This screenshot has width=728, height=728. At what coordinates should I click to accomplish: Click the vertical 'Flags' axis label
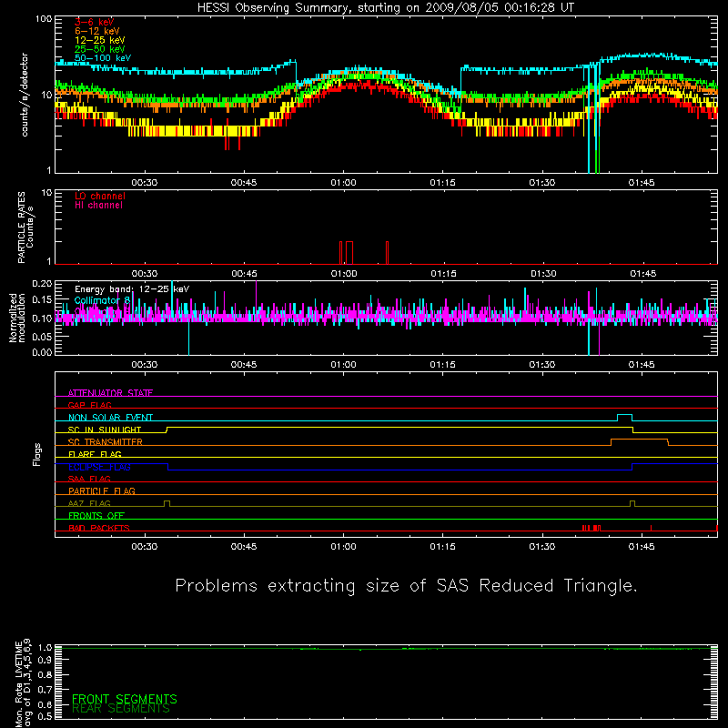tap(36, 454)
